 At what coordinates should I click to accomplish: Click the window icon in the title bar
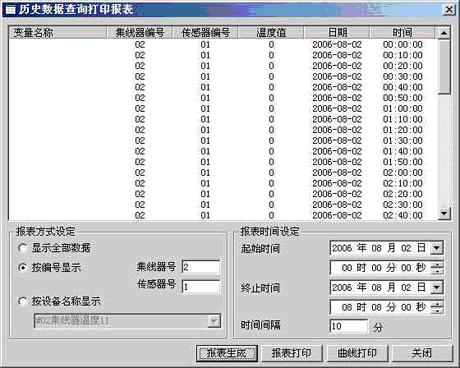(10, 10)
